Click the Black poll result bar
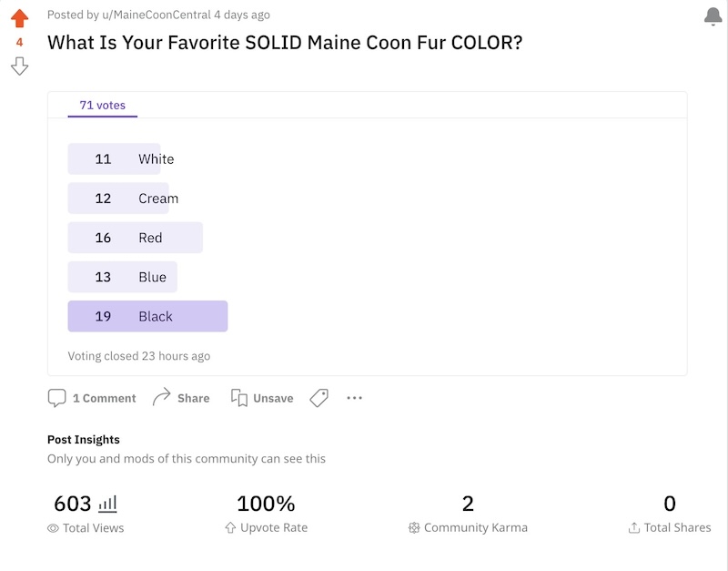The image size is (728, 571). tap(147, 316)
